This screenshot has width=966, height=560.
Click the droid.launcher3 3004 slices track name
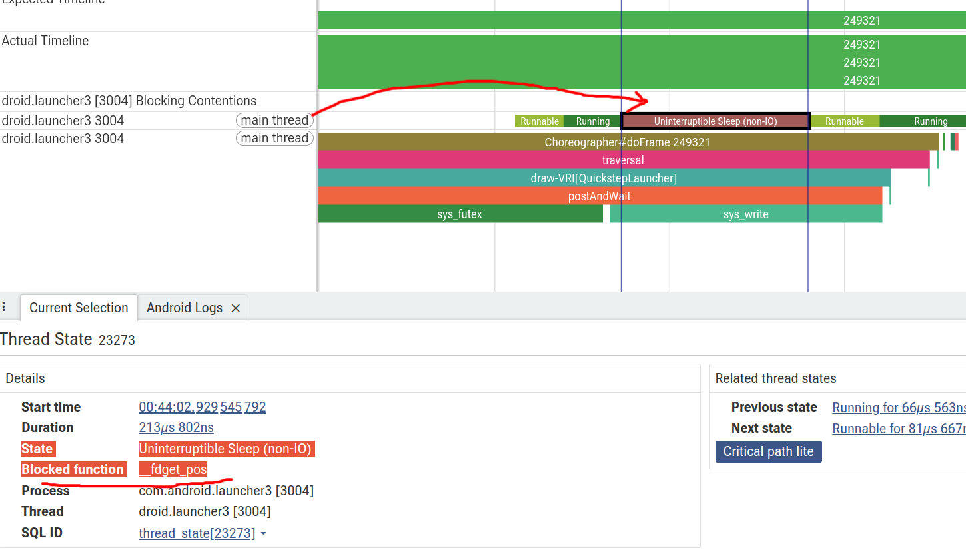(63, 139)
